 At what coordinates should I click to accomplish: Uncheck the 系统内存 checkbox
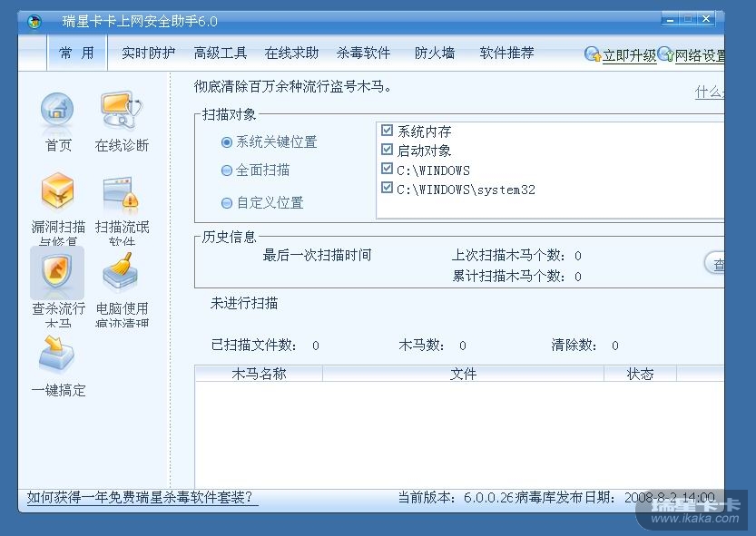[x=387, y=130]
